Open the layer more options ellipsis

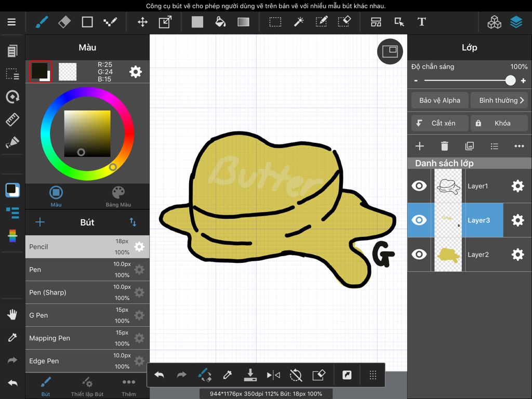[x=519, y=146]
